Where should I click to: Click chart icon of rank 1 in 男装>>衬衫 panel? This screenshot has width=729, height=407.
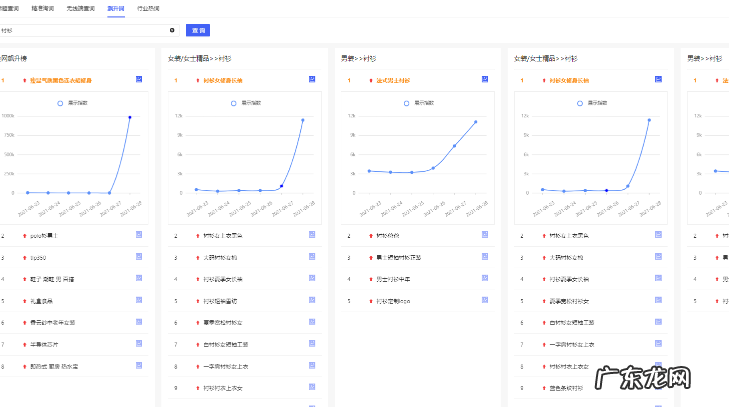point(484,79)
